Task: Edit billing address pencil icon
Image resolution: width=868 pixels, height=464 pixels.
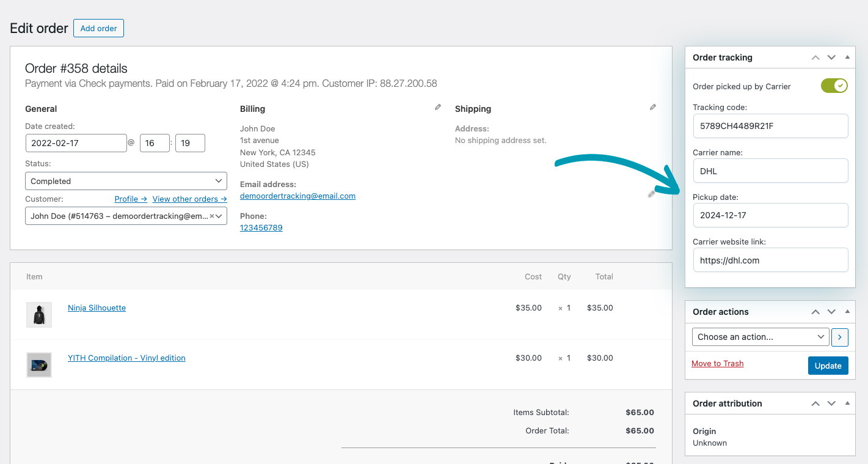Action: pyautogui.click(x=438, y=107)
